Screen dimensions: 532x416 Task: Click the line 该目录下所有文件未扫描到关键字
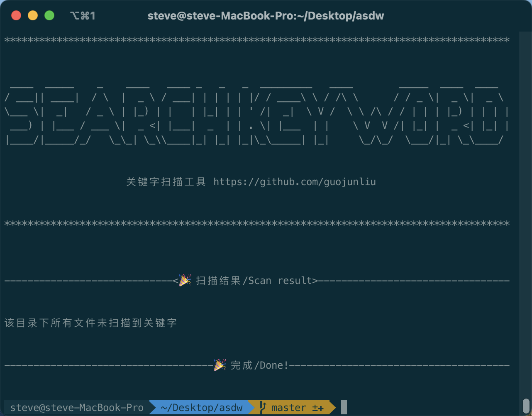click(x=91, y=323)
